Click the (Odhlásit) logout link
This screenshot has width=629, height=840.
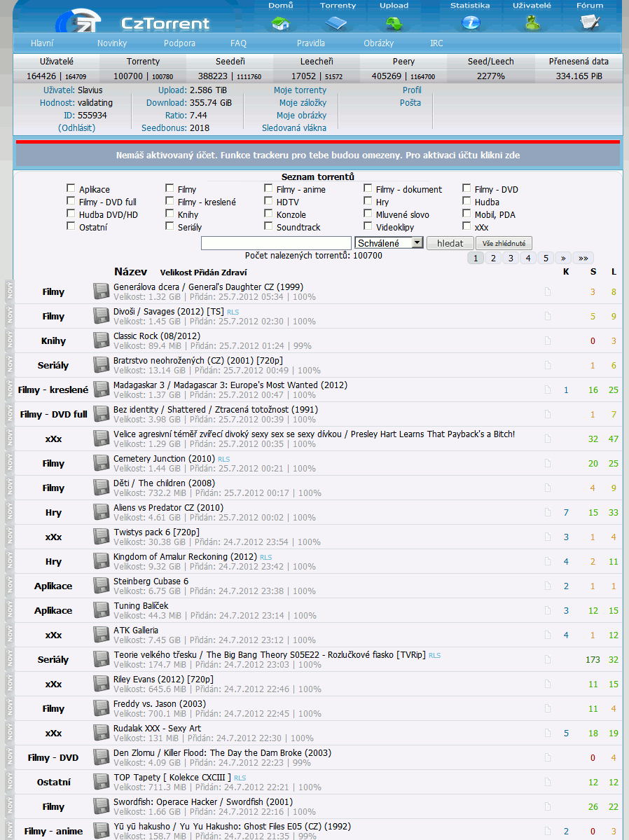coord(76,128)
